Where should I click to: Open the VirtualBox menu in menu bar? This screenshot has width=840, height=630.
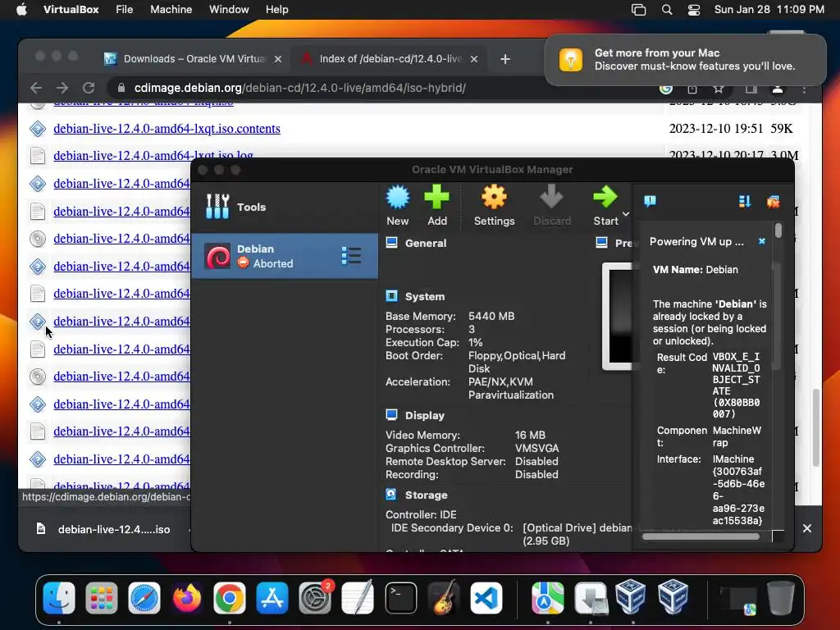[71, 10]
